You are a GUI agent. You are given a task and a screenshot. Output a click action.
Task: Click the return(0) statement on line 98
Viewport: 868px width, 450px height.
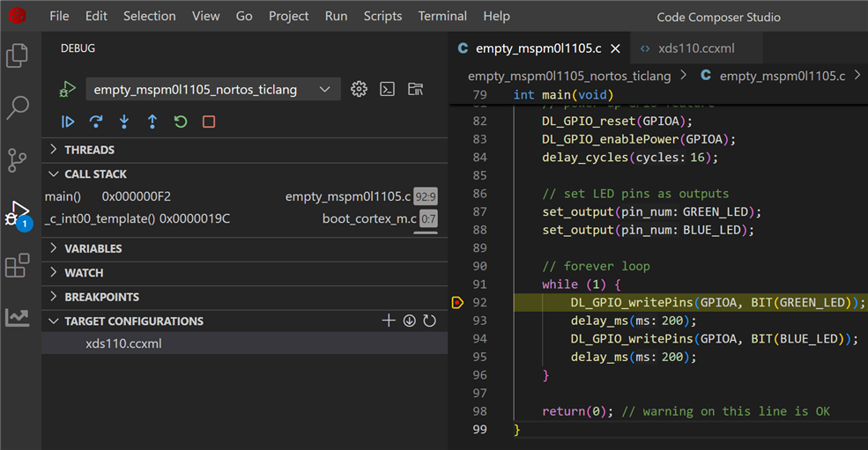click(x=577, y=411)
